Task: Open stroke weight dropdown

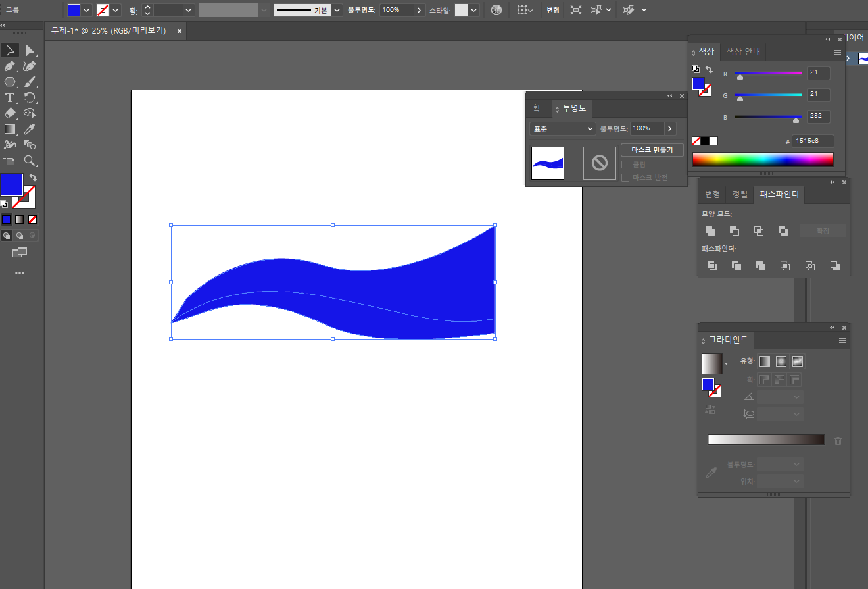Action: click(189, 10)
